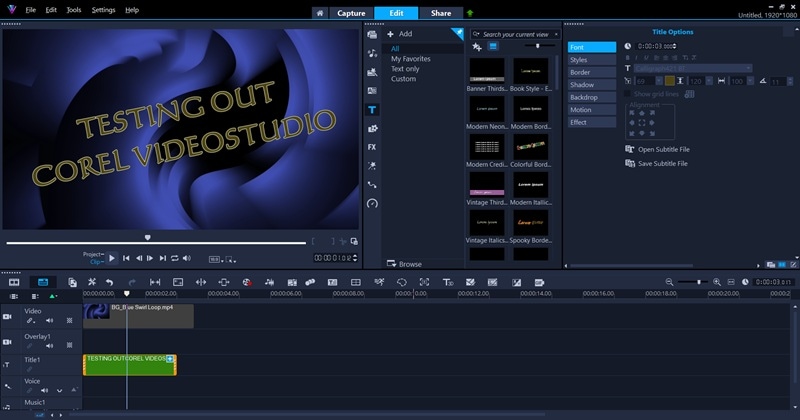The width and height of the screenshot is (800, 420).
Task: Open the File menu
Action: tap(30, 10)
